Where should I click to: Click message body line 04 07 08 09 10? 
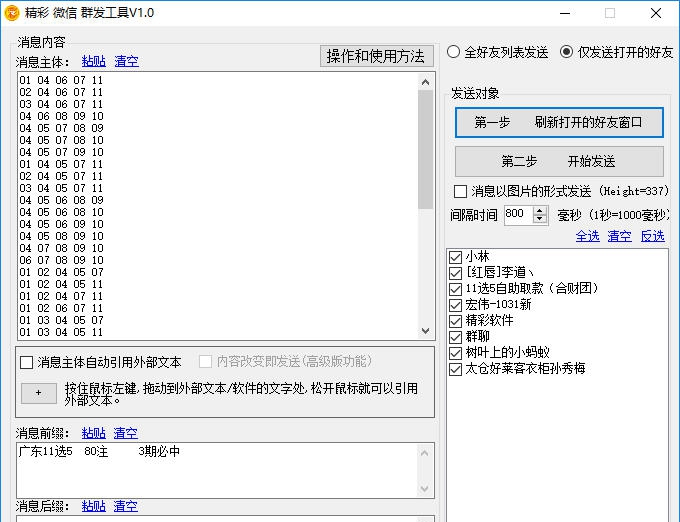(61, 248)
